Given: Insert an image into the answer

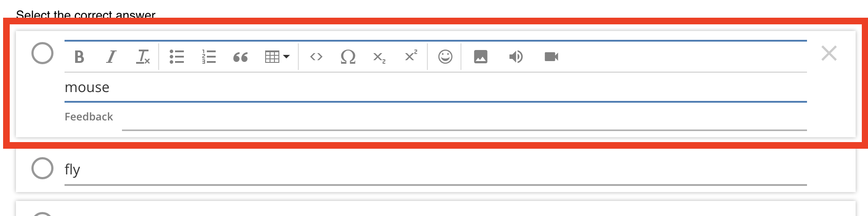Looking at the screenshot, I should 480,57.
